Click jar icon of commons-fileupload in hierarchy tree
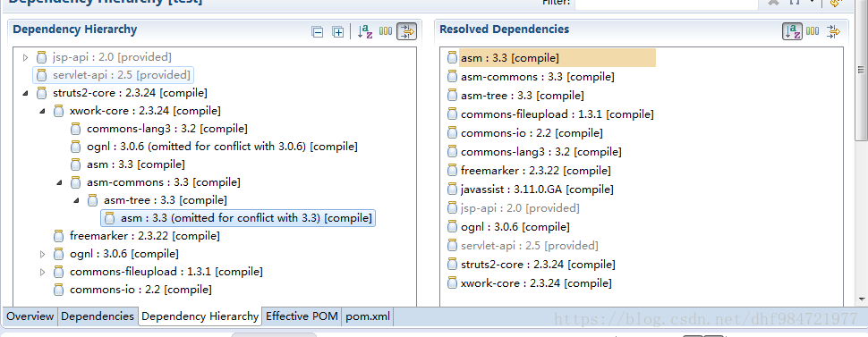868x337 pixels. (59, 272)
